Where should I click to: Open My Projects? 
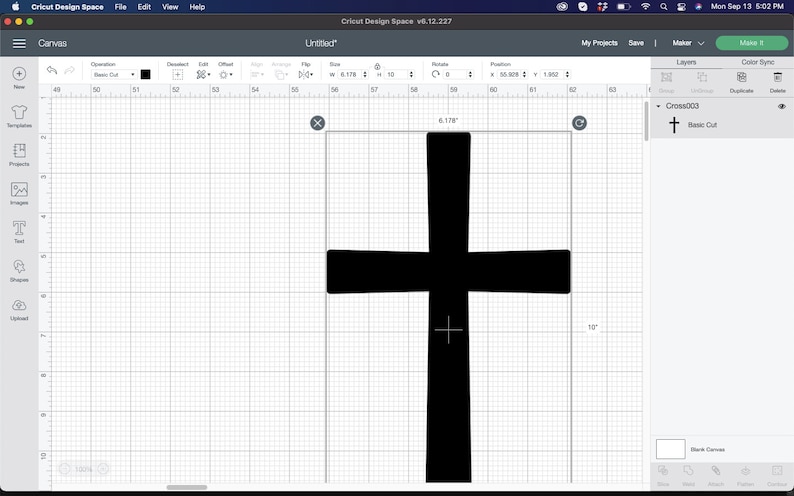click(x=600, y=43)
